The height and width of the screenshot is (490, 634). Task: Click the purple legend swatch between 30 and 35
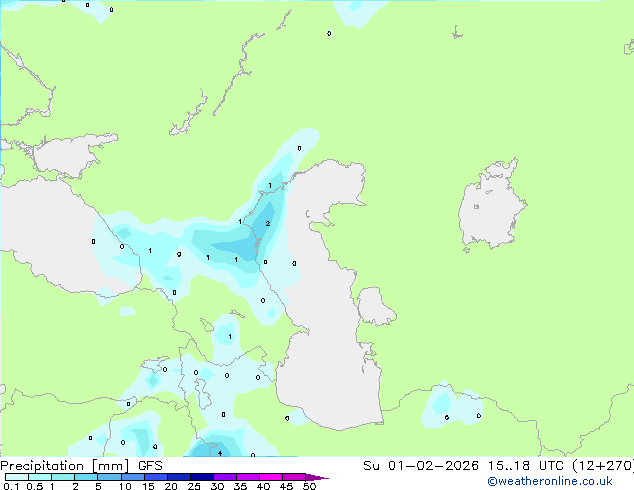(x=224, y=477)
